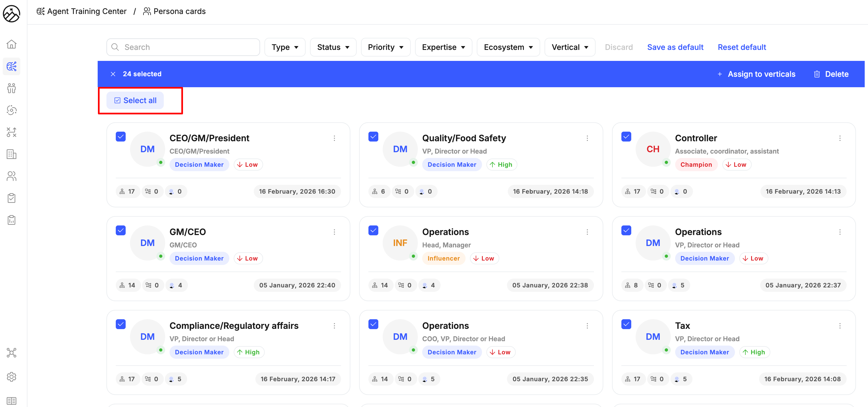Open the clipboard checkmark icon in sidebar

[12, 198]
